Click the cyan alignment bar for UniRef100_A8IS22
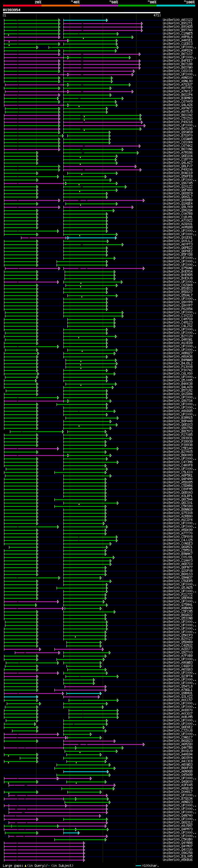This screenshot has width=198, height=868. [x=85, y=20]
